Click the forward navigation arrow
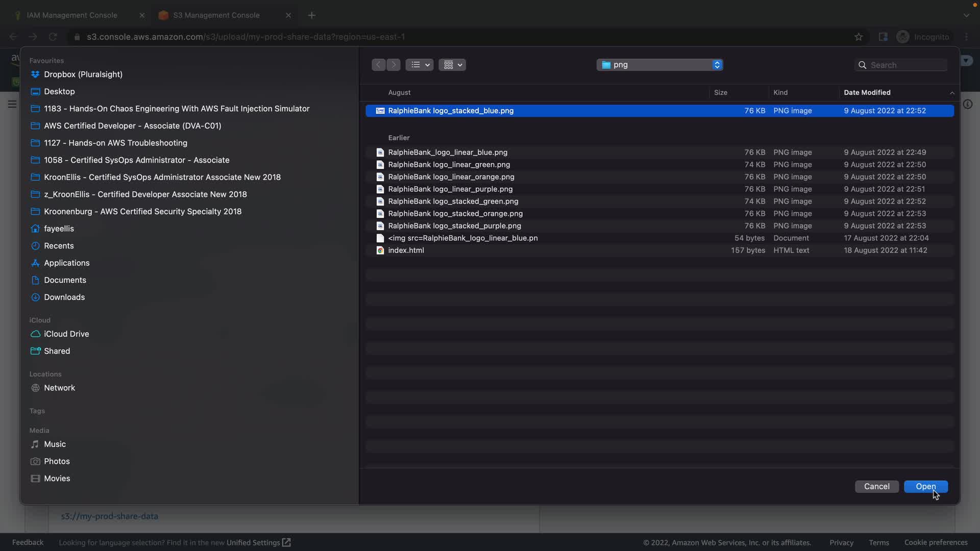980x551 pixels. pyautogui.click(x=394, y=65)
